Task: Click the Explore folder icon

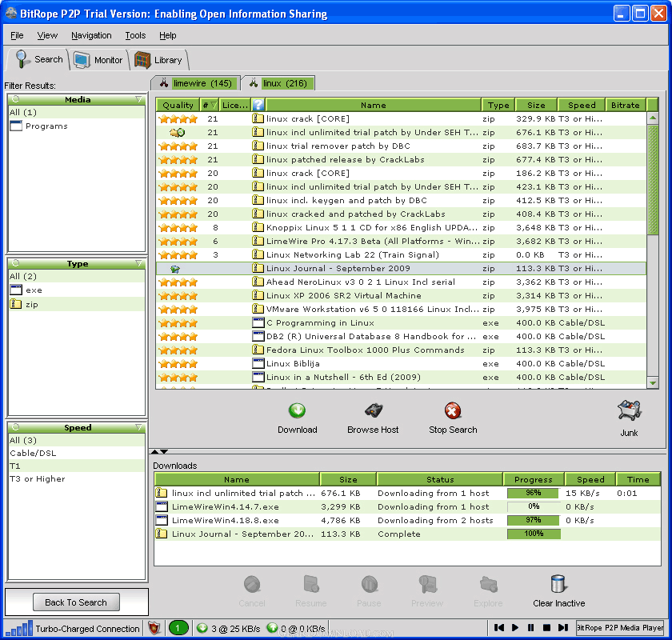Action: pos(488,584)
